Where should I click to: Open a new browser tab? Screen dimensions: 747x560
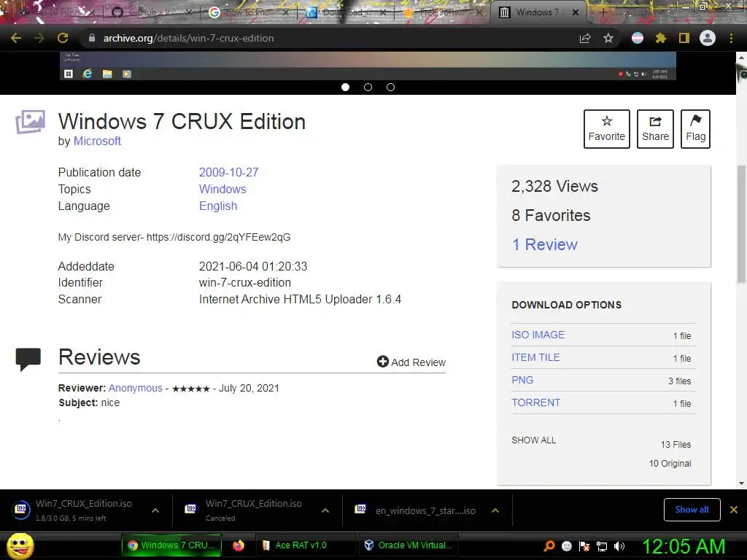(x=603, y=12)
